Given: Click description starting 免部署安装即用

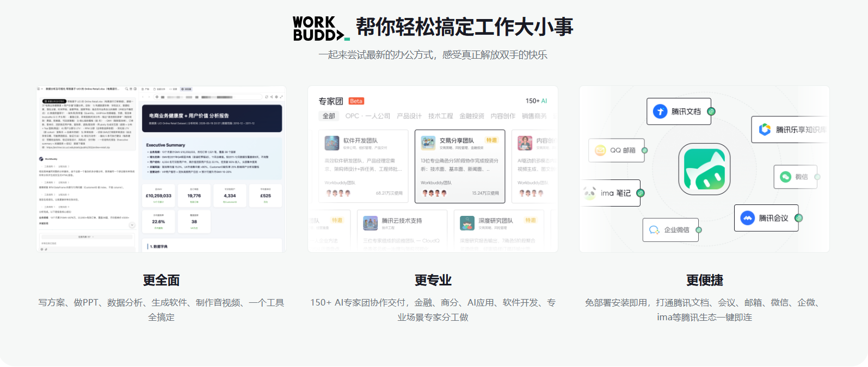Looking at the screenshot, I should pos(704,310).
